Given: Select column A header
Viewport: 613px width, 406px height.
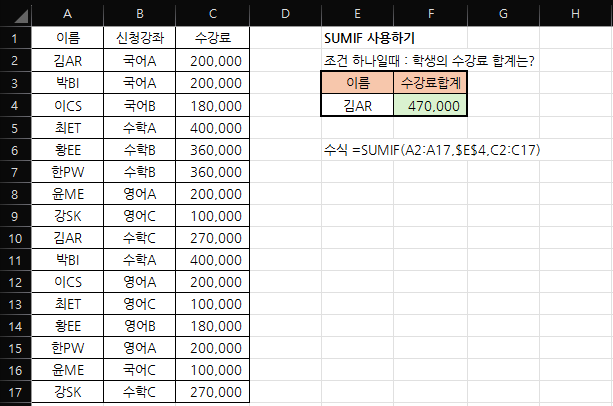Looking at the screenshot, I should (x=68, y=13).
